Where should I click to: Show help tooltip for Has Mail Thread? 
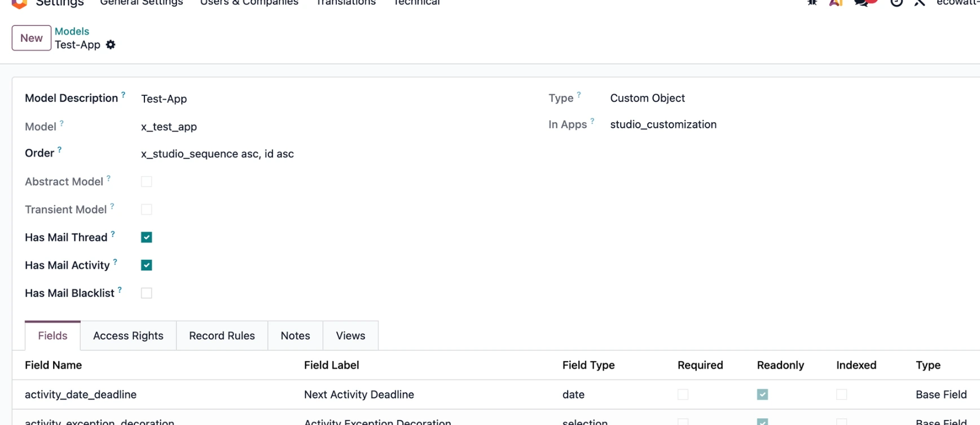(113, 234)
